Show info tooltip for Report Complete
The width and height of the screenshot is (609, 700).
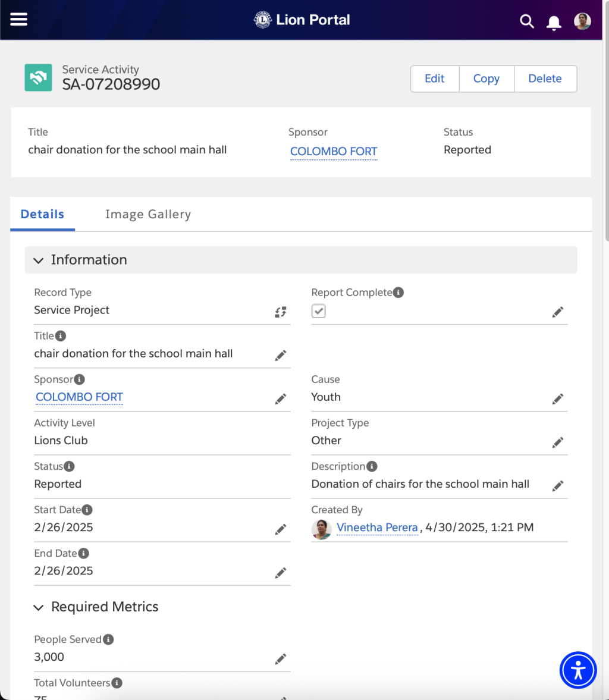click(x=398, y=293)
